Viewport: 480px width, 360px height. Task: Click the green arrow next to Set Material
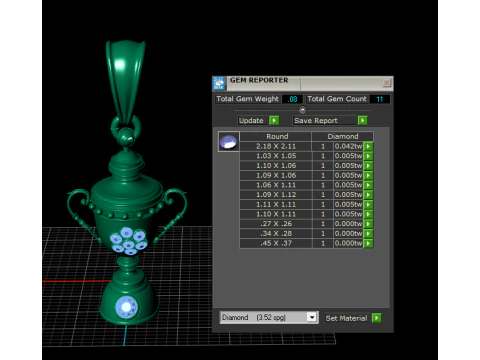tap(377, 318)
